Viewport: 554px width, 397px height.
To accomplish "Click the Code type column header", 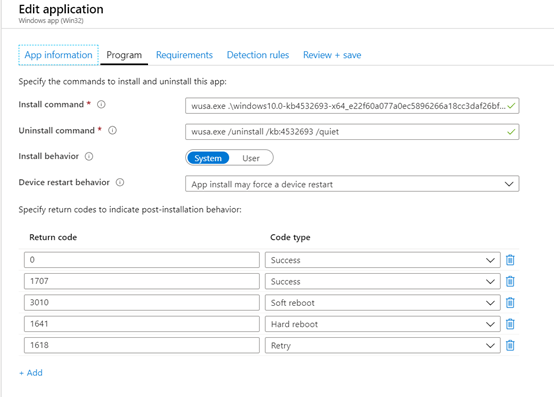I will pos(290,237).
